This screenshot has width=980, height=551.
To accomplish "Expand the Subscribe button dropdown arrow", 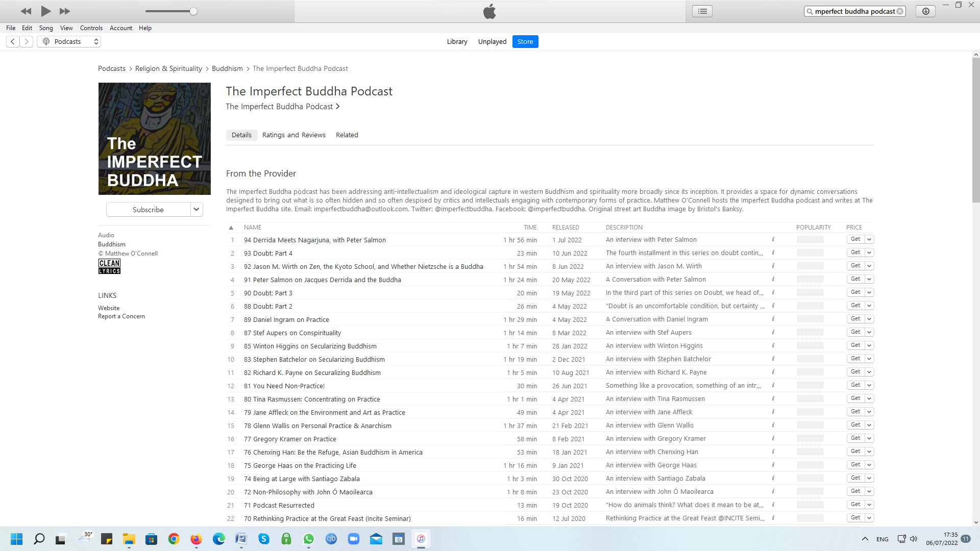I will pyautogui.click(x=197, y=210).
